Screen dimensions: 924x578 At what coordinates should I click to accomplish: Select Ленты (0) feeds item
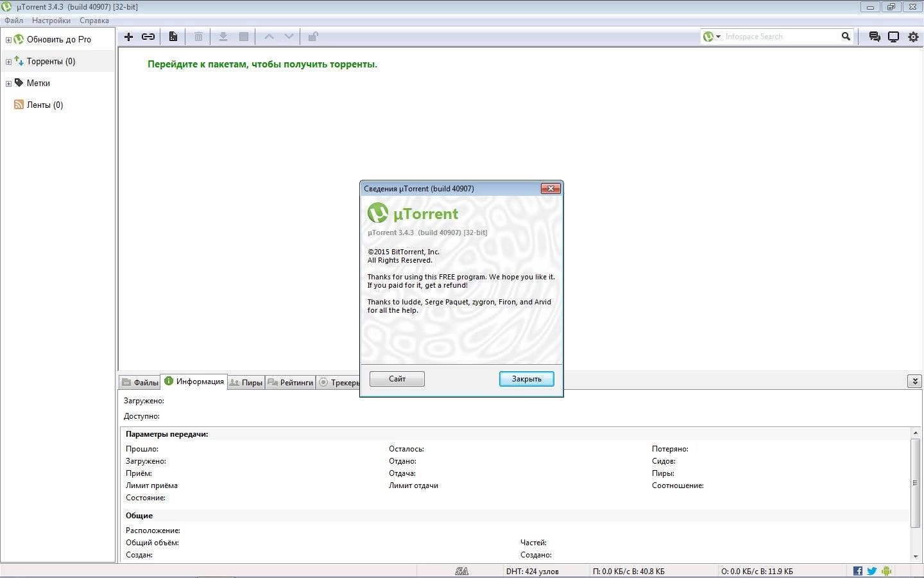click(x=45, y=105)
